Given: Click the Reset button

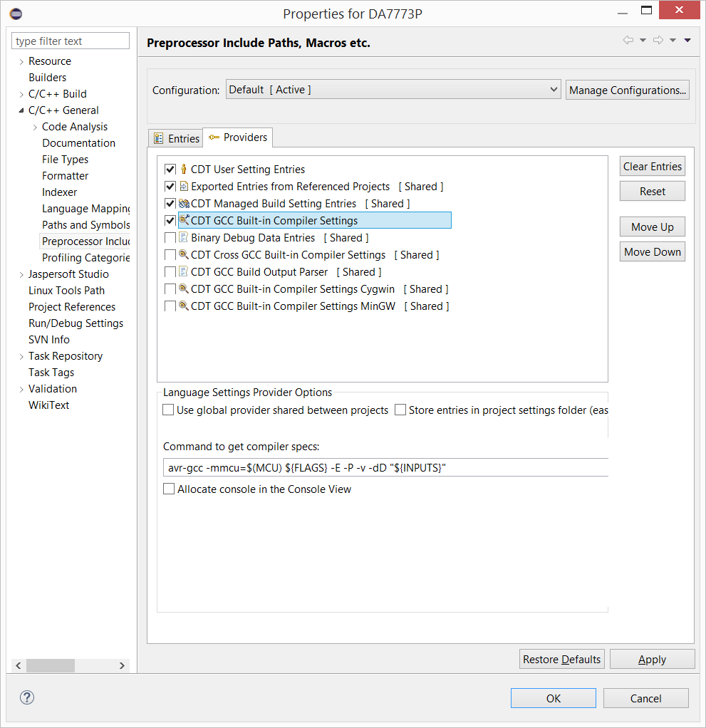Looking at the screenshot, I should click(652, 192).
